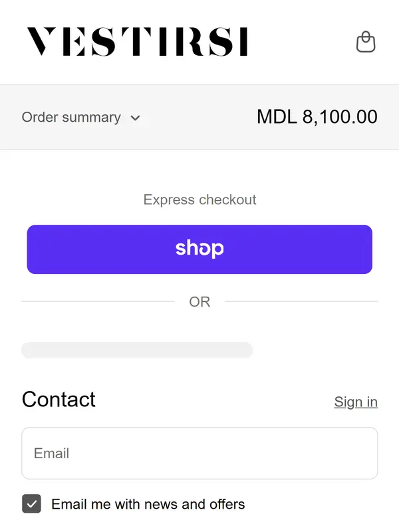Image resolution: width=399 pixels, height=532 pixels.
Task: Click the Email placeholder text
Action: click(x=52, y=454)
